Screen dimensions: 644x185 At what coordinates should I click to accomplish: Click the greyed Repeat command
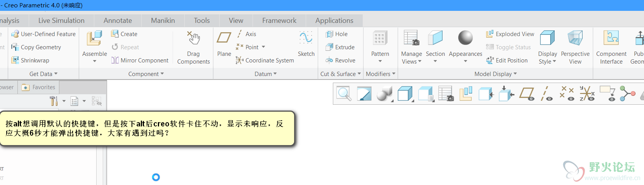[x=125, y=47]
